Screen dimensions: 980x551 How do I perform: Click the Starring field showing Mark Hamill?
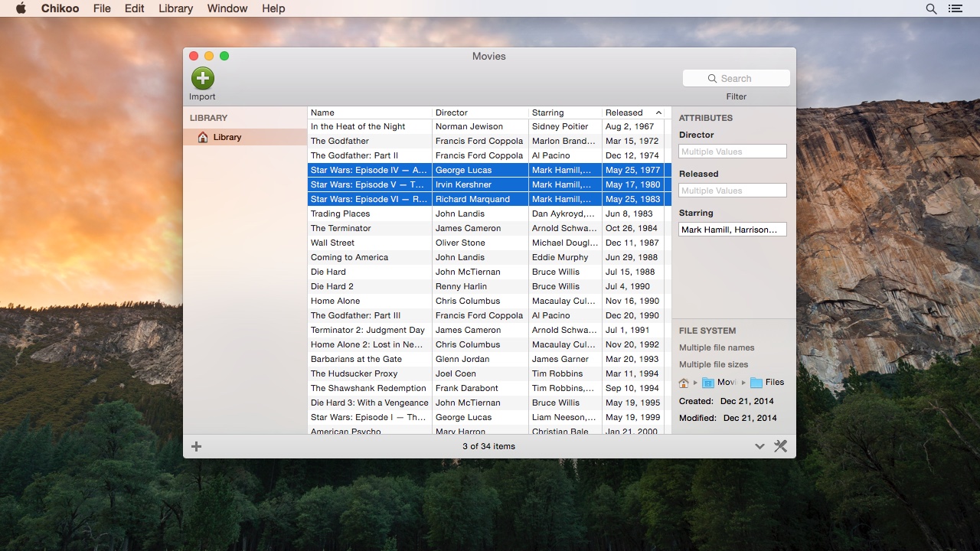tap(732, 229)
